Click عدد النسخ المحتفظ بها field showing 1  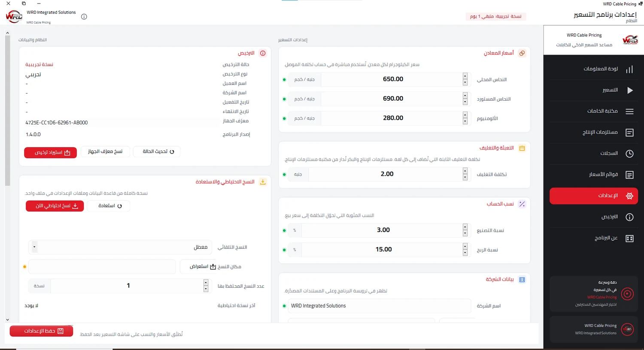pos(127,286)
